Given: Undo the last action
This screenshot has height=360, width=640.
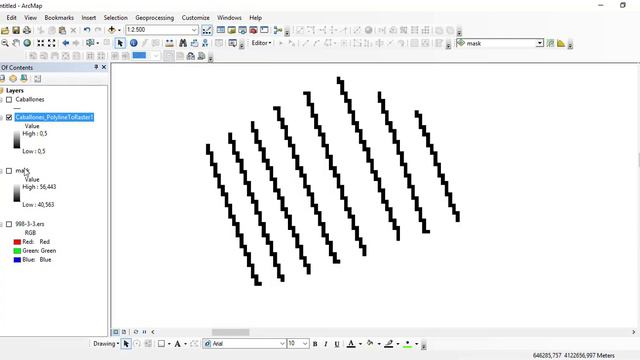Looking at the screenshot, I should 87,30.
